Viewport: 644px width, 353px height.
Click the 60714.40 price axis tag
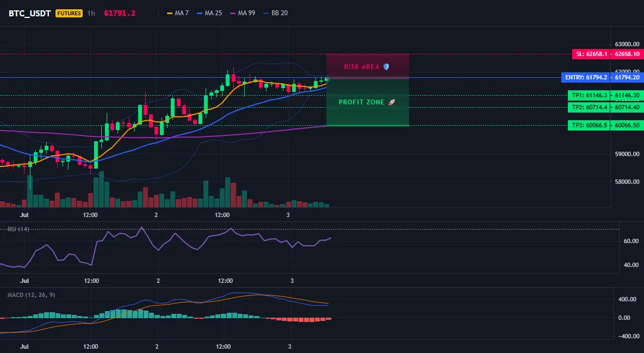click(627, 107)
